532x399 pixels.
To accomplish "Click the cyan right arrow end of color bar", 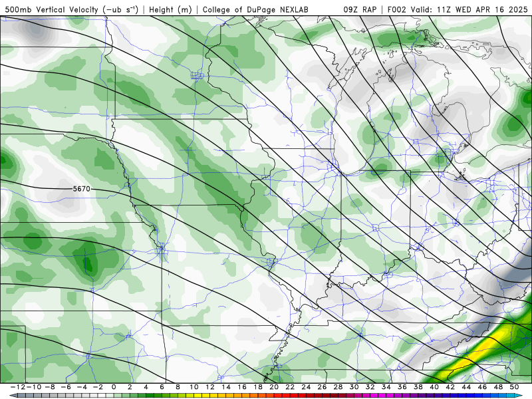I will pos(519,396).
